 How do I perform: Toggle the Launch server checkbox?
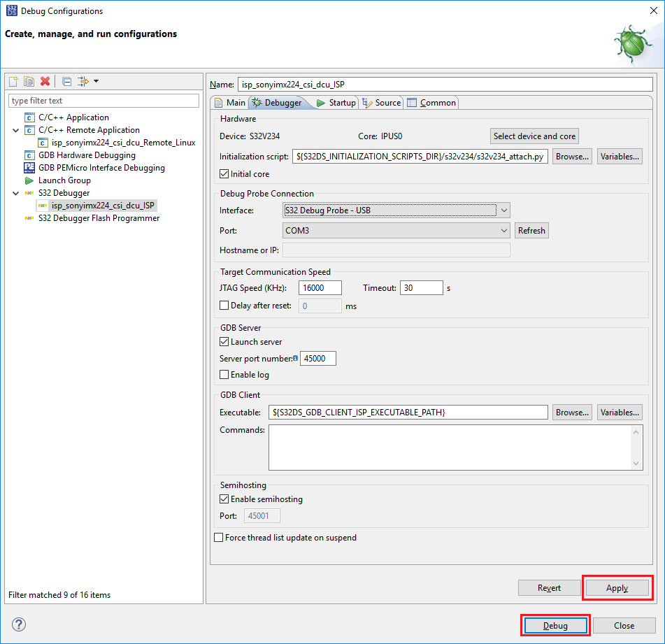[224, 342]
